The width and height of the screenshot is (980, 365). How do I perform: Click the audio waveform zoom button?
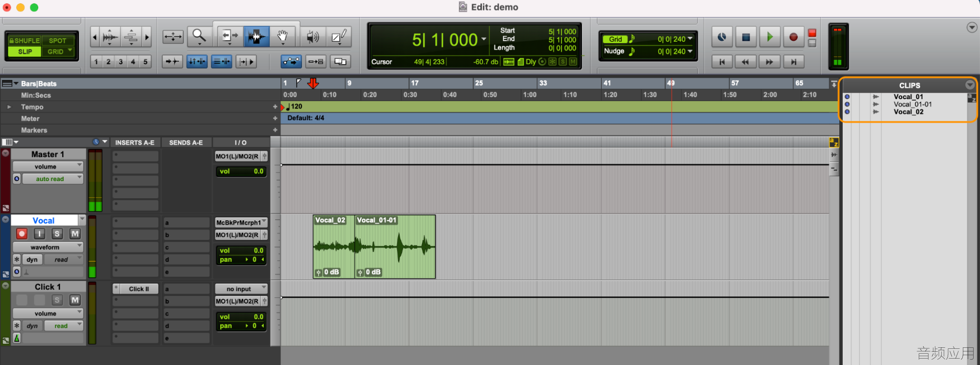pyautogui.click(x=110, y=37)
